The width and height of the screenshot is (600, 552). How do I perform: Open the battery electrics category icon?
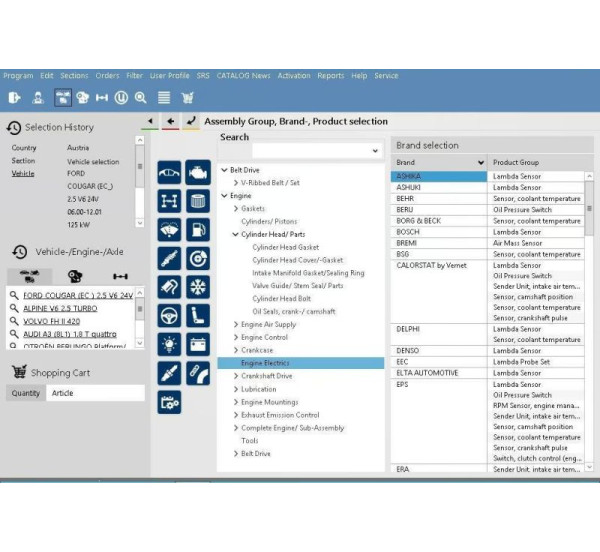(x=198, y=345)
